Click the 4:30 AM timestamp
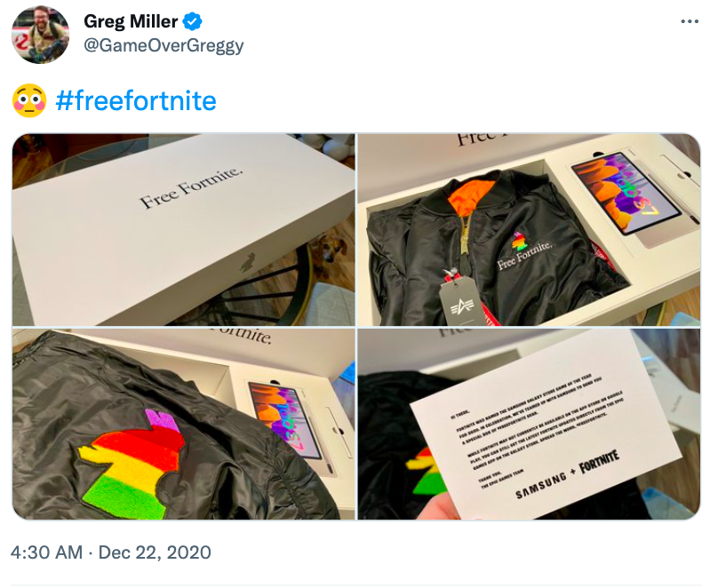 tap(46, 552)
